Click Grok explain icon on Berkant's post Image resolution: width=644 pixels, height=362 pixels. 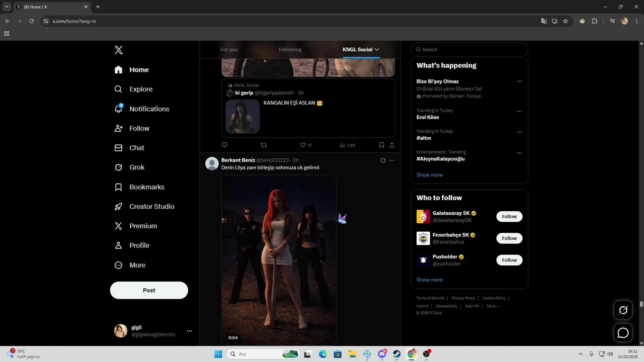pyautogui.click(x=383, y=160)
